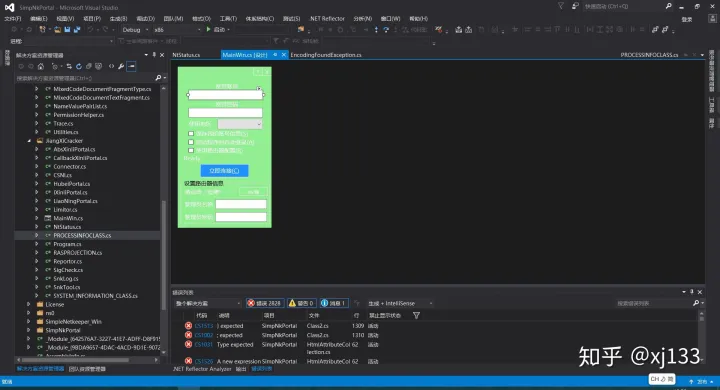This screenshot has width=720, height=390.
Task: Click the CS1031 error code link
Action: 203,344
